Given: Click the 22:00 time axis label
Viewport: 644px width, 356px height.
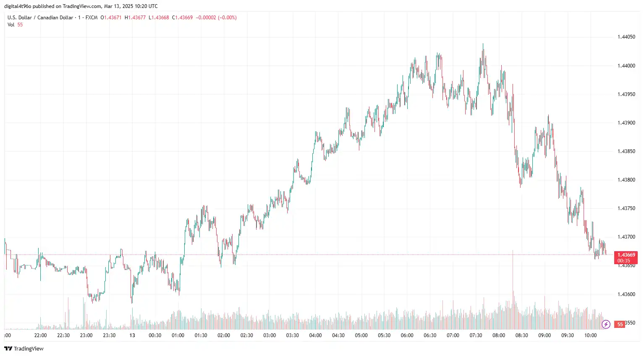Looking at the screenshot, I should pyautogui.click(x=41, y=335).
